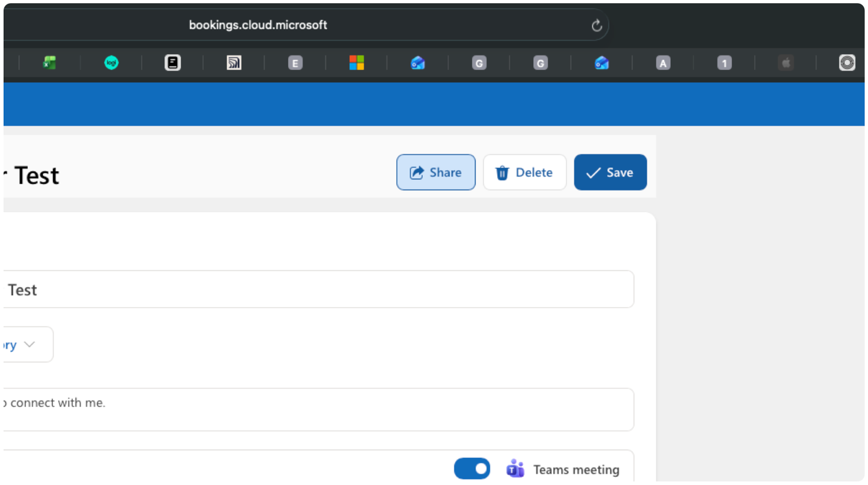868x485 pixels.
Task: Edit the title field containing "Test"
Action: click(318, 289)
